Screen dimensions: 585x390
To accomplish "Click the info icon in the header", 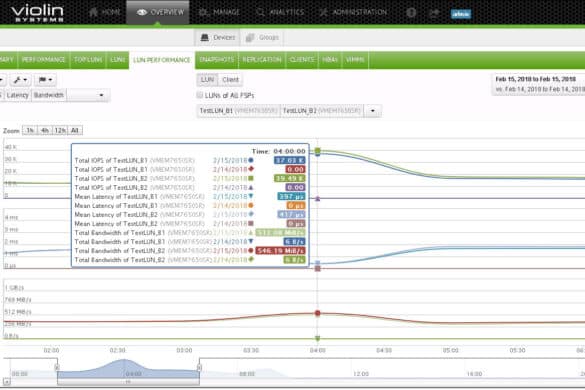I will pyautogui.click(x=411, y=13).
